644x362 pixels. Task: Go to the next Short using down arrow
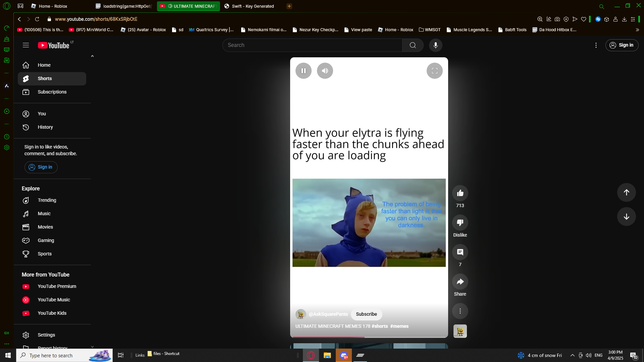626,217
